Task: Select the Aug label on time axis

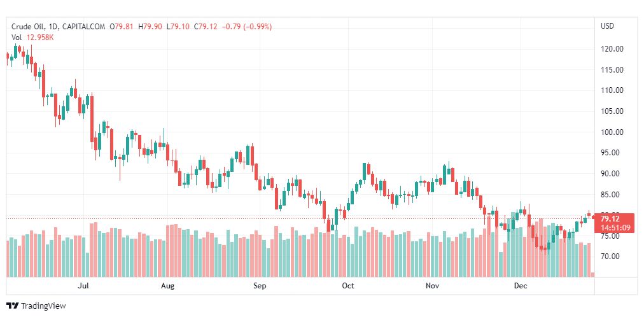Action: point(167,286)
